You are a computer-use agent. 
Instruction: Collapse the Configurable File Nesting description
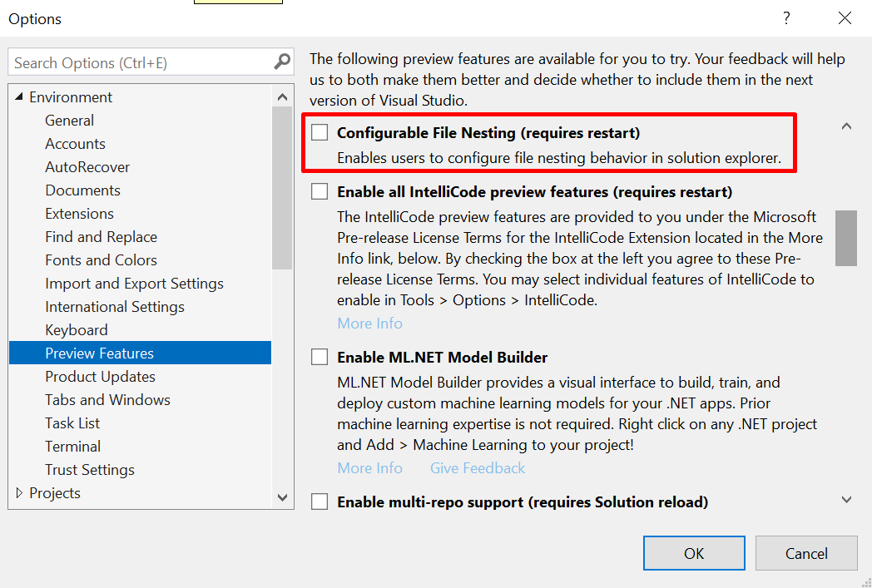[x=846, y=126]
